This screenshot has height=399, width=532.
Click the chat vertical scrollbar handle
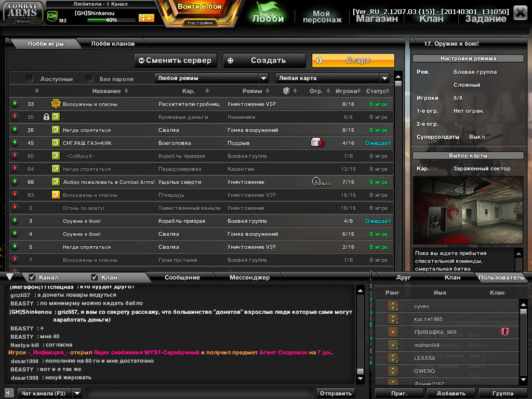point(360,371)
